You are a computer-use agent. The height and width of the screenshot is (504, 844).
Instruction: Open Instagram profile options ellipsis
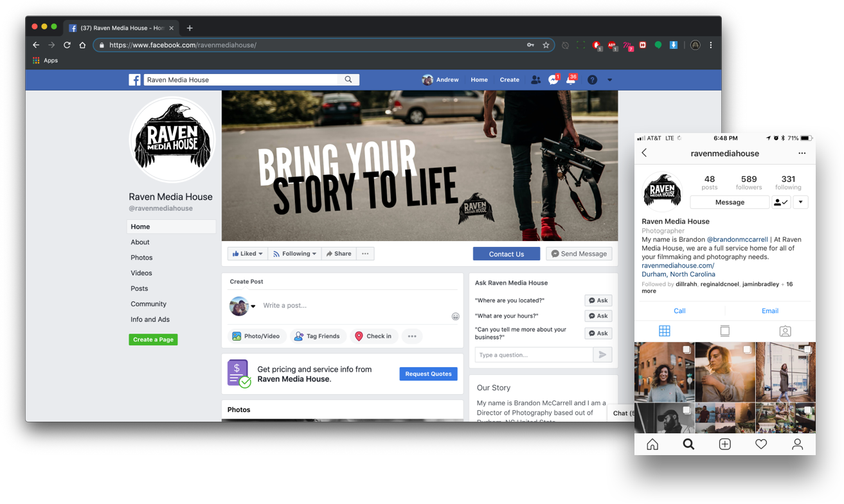tap(802, 153)
